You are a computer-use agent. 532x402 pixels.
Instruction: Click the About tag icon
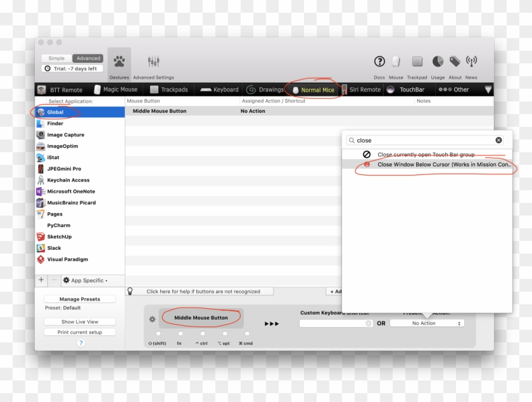[454, 62]
